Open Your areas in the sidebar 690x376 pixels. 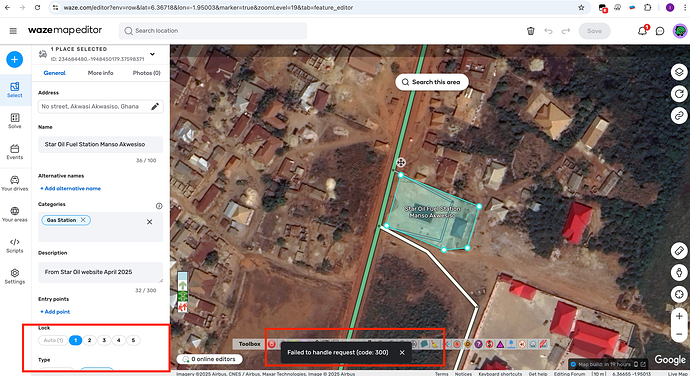(15, 214)
